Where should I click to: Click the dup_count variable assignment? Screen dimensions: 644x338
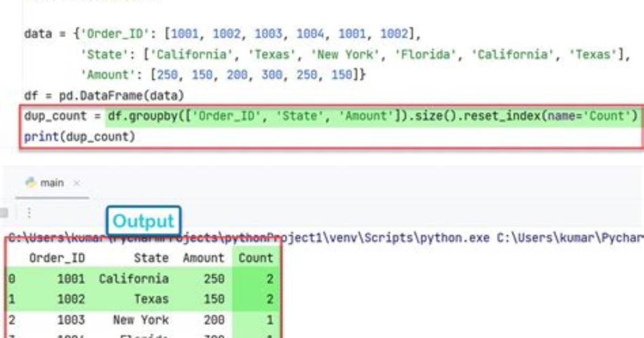click(x=55, y=116)
